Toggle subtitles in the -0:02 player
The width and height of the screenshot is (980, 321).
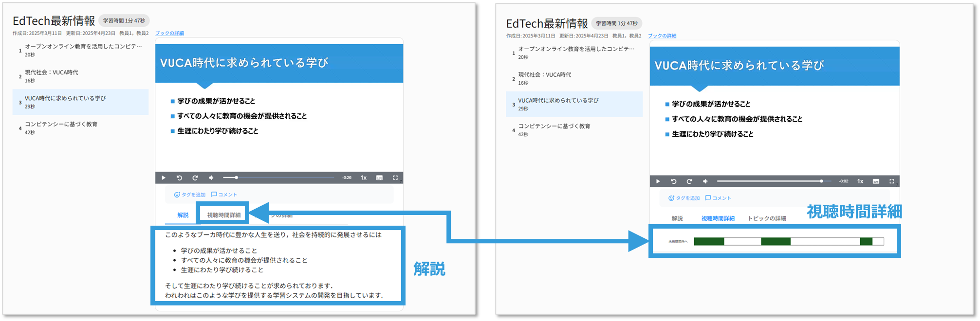coord(876,181)
